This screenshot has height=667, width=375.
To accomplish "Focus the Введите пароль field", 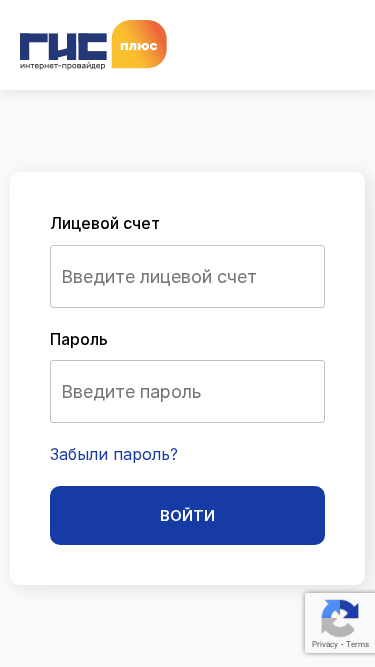I will click(188, 391).
